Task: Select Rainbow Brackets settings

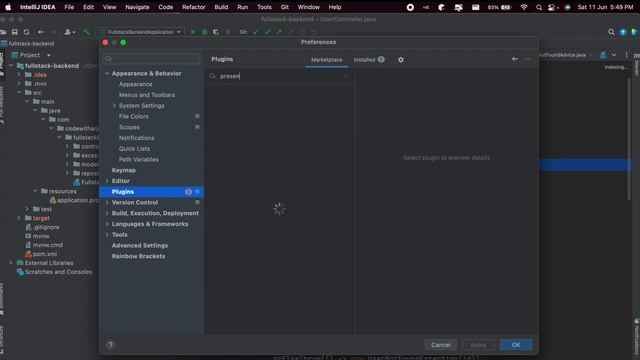Action: pos(138,256)
